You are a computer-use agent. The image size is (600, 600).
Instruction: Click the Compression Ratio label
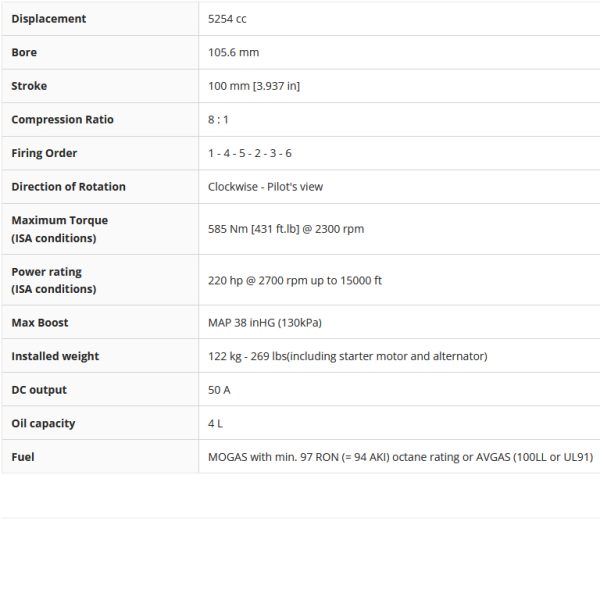pos(62,120)
